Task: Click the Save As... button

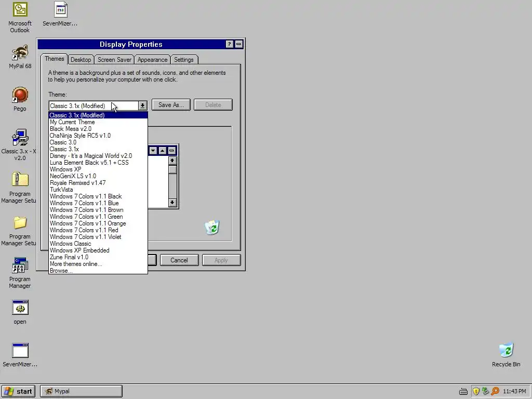Action: coord(171,105)
